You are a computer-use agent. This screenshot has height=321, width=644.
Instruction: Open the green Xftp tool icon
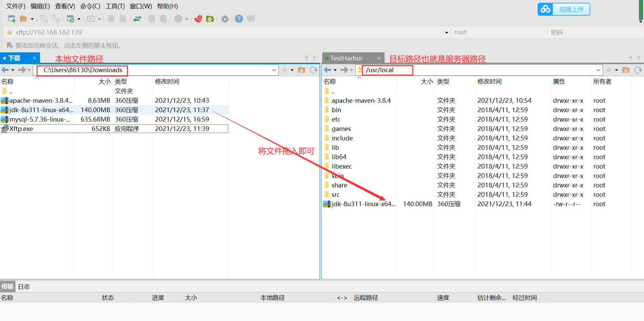tap(210, 19)
